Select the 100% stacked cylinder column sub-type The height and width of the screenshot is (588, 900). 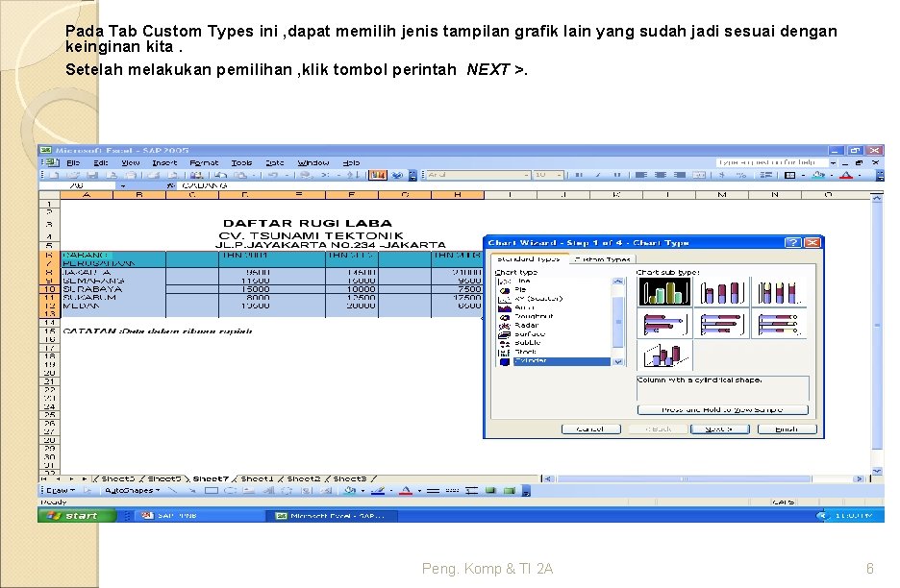(x=779, y=292)
